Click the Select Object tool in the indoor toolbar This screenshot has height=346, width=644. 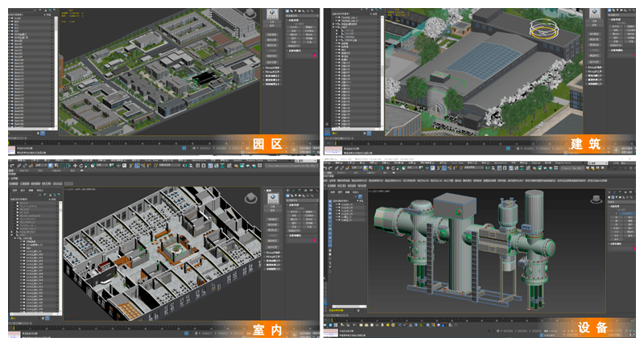pos(51,166)
